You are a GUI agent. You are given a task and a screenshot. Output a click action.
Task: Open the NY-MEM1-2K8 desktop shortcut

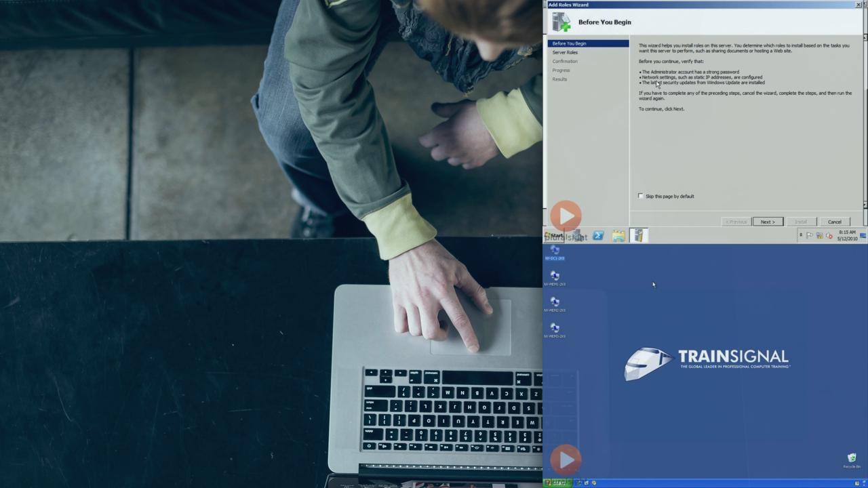(555, 277)
